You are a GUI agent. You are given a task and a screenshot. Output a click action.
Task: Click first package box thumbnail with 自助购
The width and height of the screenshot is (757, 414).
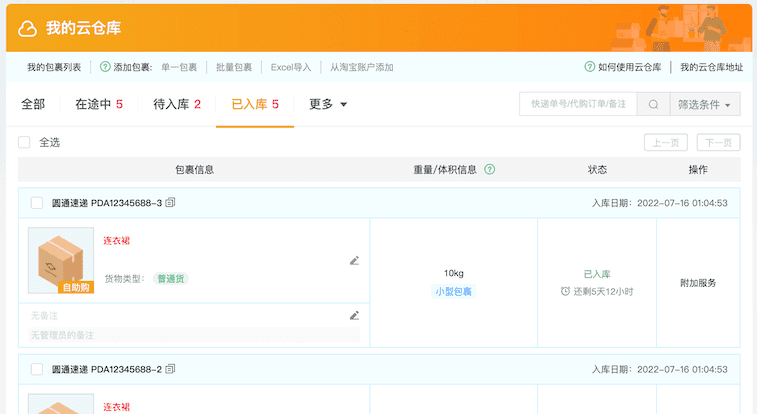[x=61, y=261]
